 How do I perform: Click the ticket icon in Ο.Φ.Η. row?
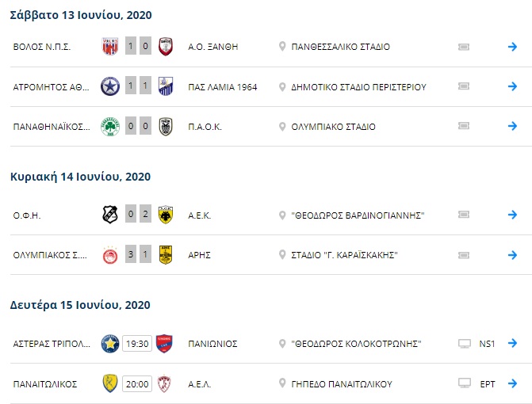[x=464, y=214]
